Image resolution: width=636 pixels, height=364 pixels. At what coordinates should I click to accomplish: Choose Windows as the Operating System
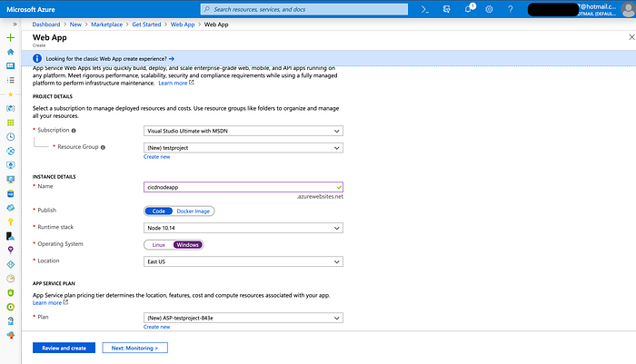[x=187, y=245]
